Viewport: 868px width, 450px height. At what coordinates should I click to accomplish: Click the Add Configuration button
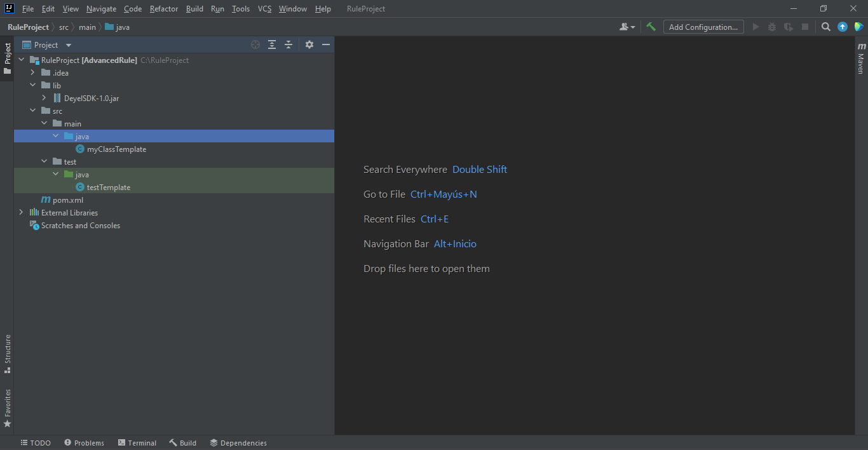[x=703, y=27]
